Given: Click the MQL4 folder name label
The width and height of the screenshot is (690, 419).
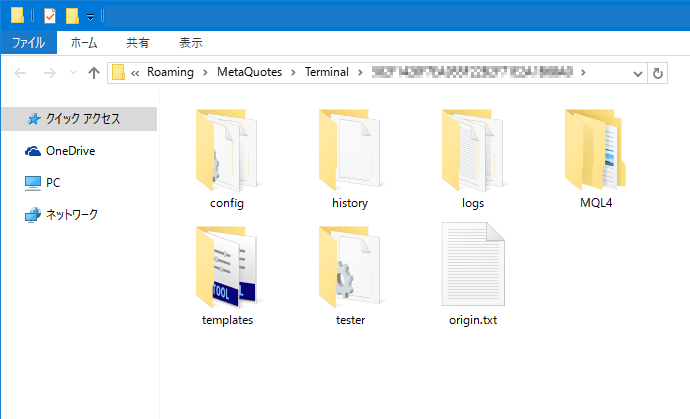Looking at the screenshot, I should tap(596, 203).
